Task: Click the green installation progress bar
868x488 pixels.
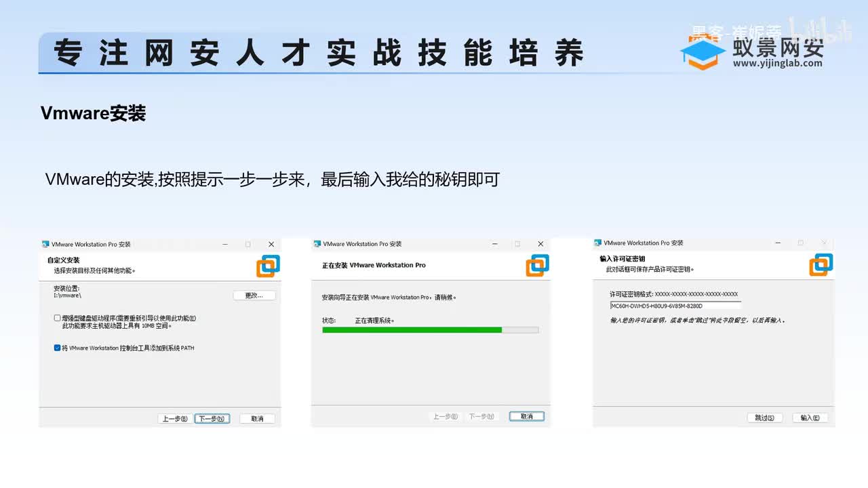Action: (x=430, y=330)
